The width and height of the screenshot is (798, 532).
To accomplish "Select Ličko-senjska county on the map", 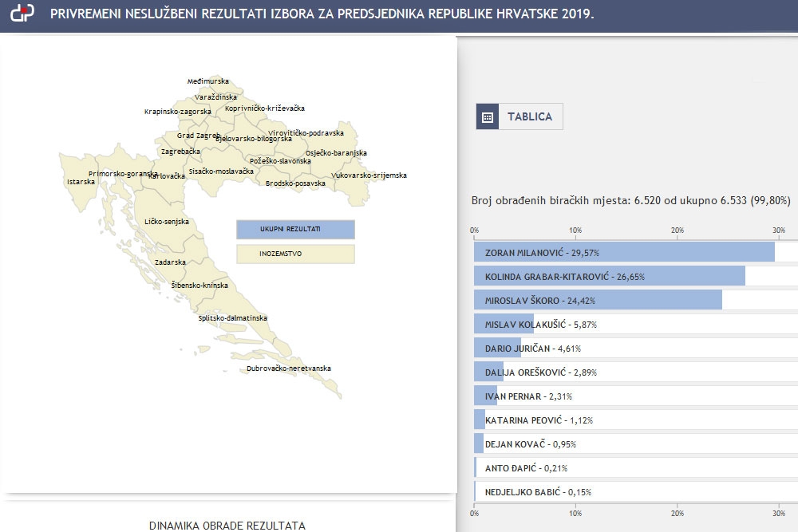I will (165, 221).
